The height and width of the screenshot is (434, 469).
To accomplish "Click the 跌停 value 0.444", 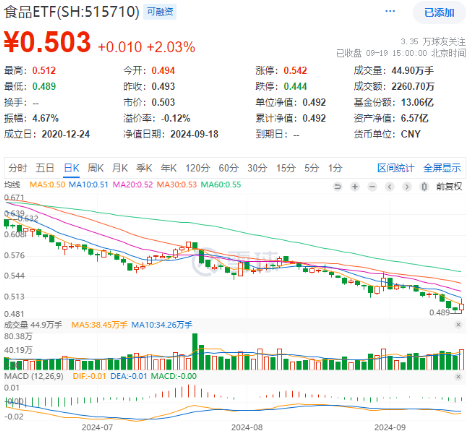I will pos(295,87).
